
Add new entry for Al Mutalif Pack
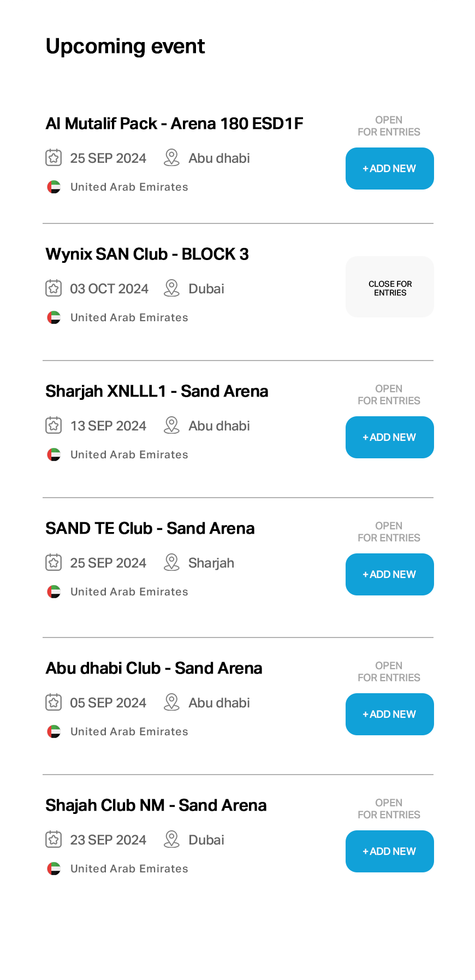pos(389,168)
